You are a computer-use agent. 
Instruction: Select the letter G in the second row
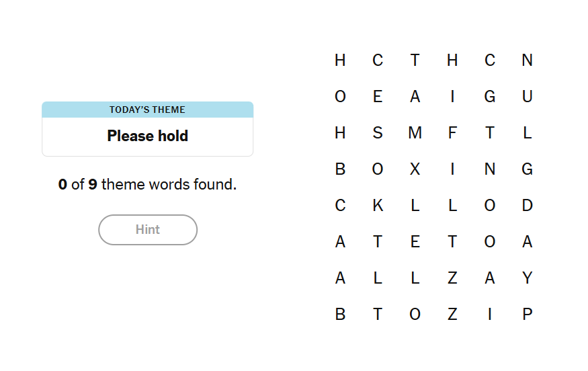(490, 97)
